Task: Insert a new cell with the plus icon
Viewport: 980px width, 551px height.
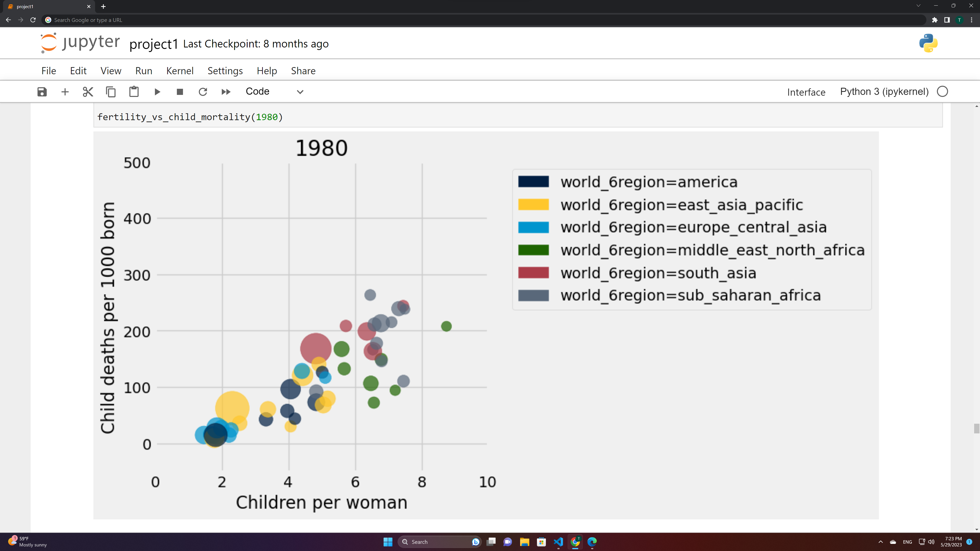Action: (65, 92)
